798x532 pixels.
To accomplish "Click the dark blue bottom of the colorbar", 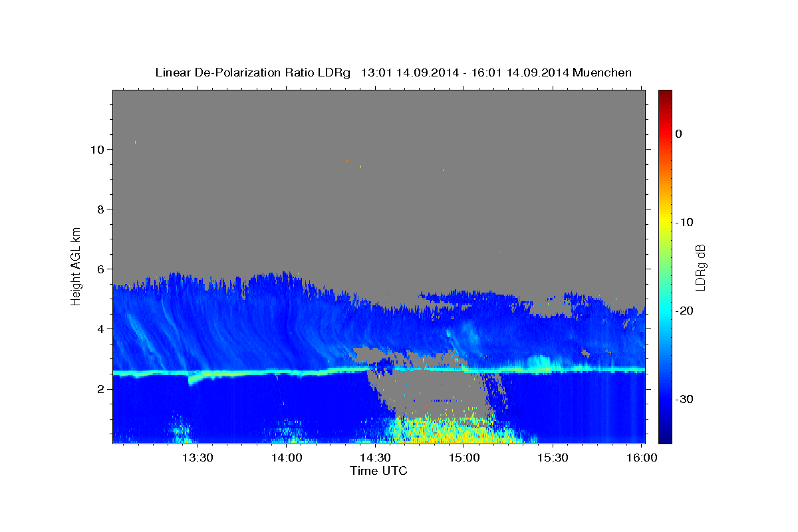I will point(665,438).
